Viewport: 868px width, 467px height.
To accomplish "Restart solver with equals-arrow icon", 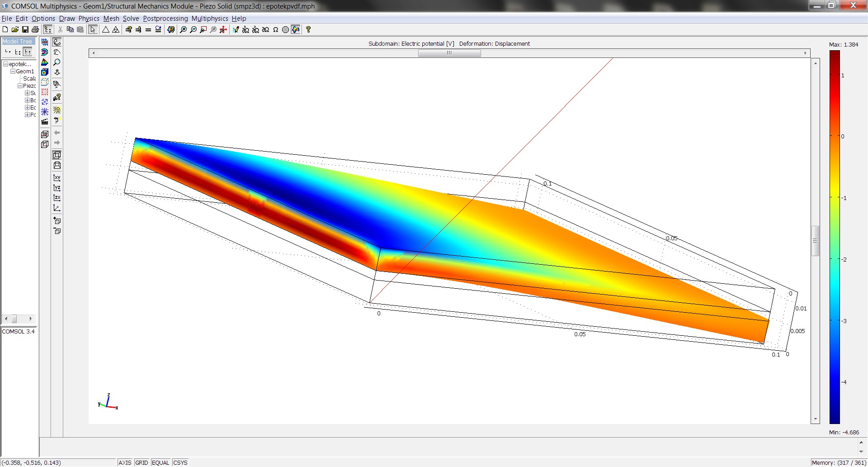I will click(158, 29).
